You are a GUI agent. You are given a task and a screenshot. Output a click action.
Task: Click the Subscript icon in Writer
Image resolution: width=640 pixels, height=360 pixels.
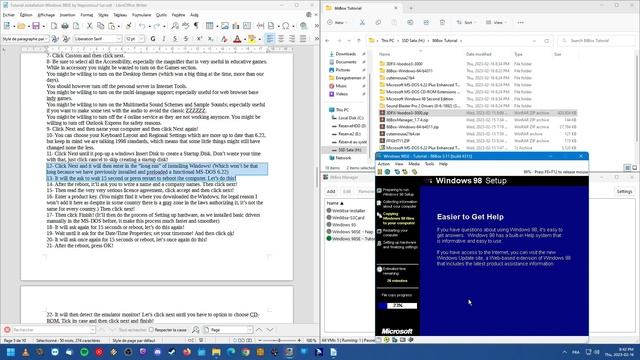coord(210,39)
